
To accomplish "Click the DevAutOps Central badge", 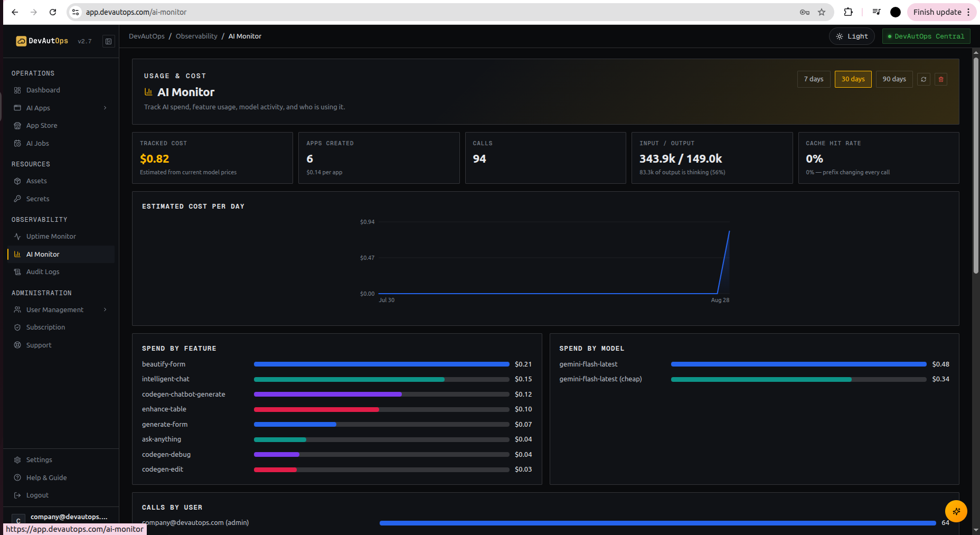I will [926, 36].
